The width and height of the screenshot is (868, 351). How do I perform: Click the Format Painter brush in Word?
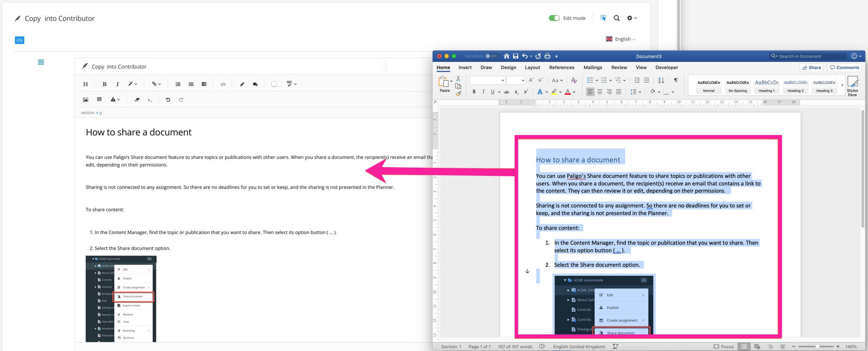[458, 94]
